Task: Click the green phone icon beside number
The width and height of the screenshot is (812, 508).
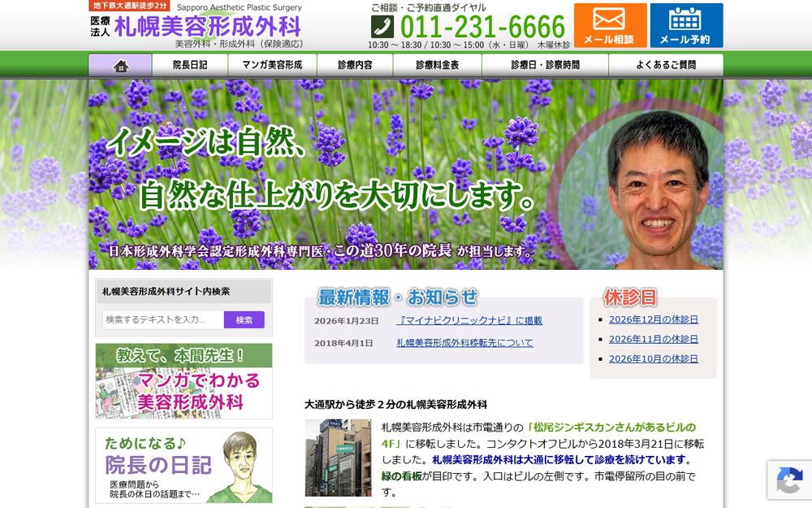Action: 382,27
